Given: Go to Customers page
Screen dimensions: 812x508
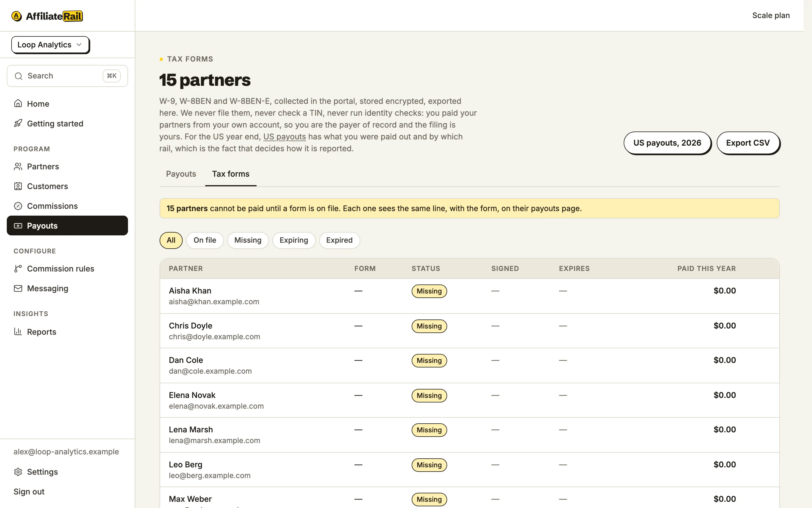Looking at the screenshot, I should pos(67,186).
